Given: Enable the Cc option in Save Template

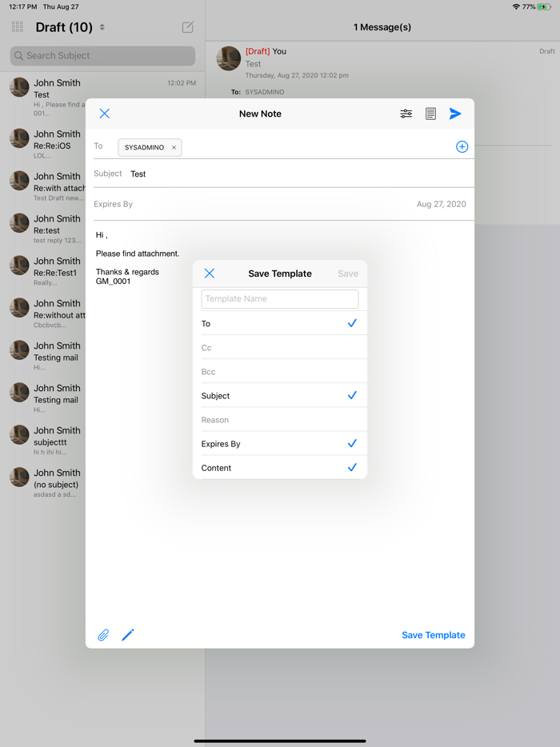Looking at the screenshot, I should (280, 347).
